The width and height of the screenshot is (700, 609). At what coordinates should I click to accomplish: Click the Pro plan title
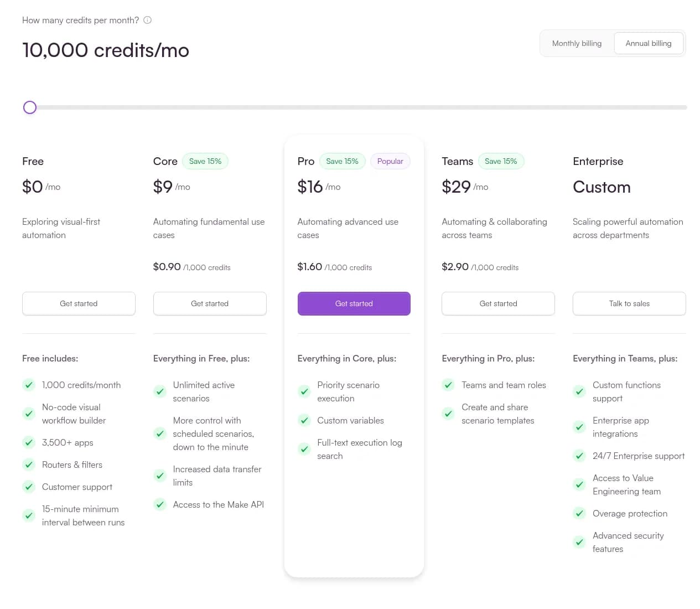(x=306, y=161)
